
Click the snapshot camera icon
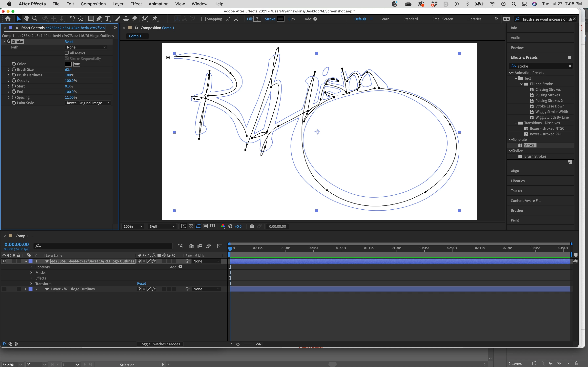(252, 226)
